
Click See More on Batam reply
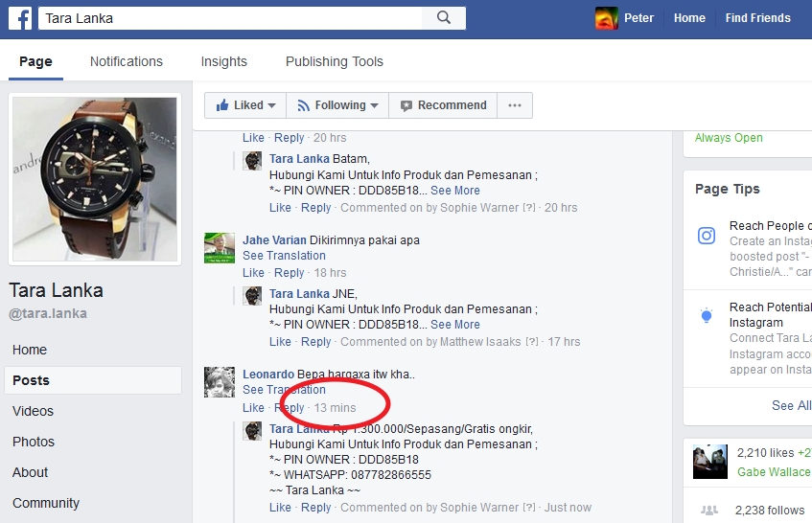pyautogui.click(x=455, y=191)
